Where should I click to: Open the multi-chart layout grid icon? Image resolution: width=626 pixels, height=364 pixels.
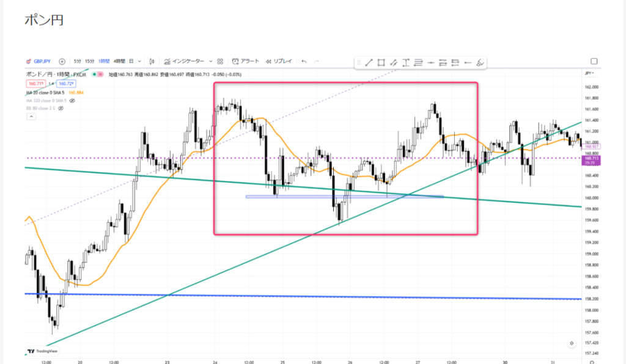(219, 61)
